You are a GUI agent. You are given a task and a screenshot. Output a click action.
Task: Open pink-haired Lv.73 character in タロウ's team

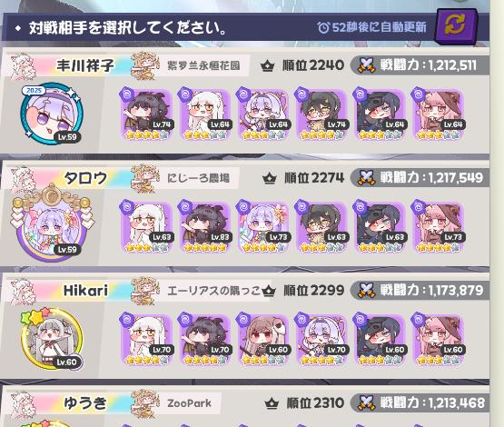(x=440, y=226)
